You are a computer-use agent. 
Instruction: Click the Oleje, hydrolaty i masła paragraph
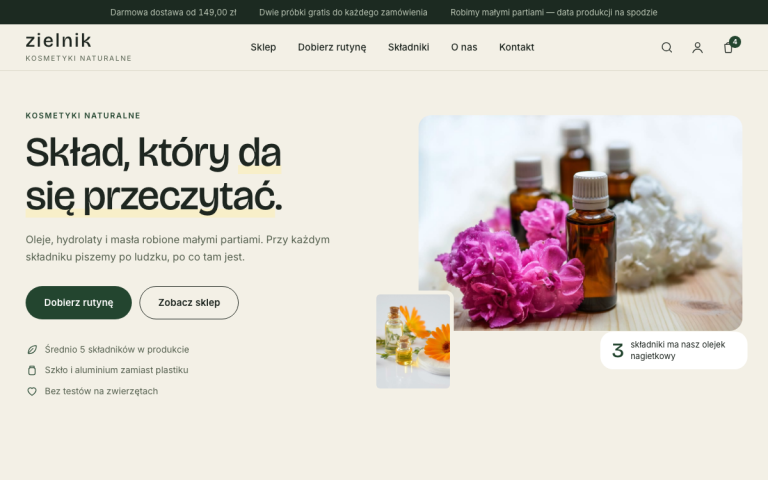tap(178, 248)
